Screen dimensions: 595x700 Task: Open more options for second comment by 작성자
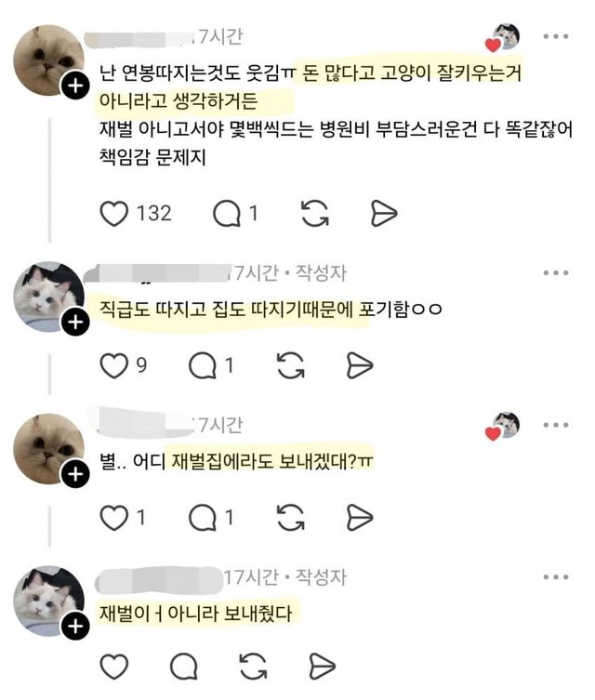click(x=556, y=272)
